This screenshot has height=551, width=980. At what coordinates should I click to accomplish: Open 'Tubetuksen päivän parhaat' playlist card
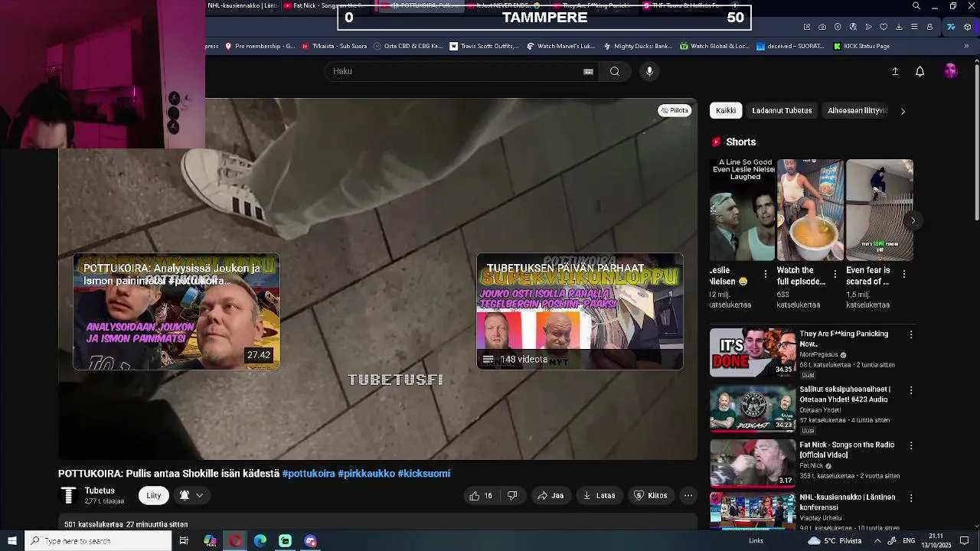[x=580, y=311]
